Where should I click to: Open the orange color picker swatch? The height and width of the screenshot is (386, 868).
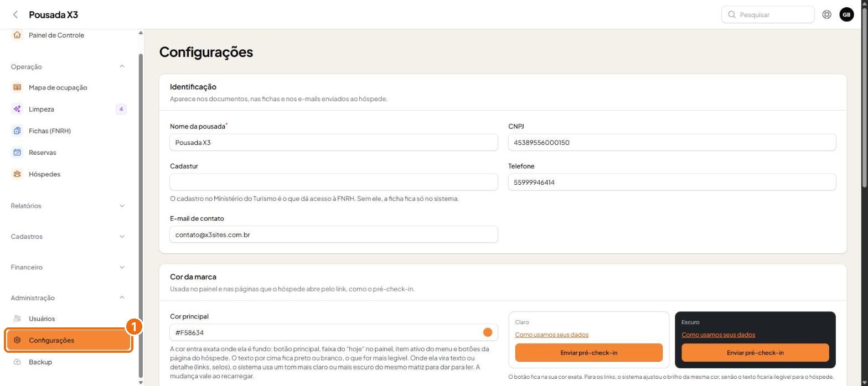pyautogui.click(x=488, y=332)
